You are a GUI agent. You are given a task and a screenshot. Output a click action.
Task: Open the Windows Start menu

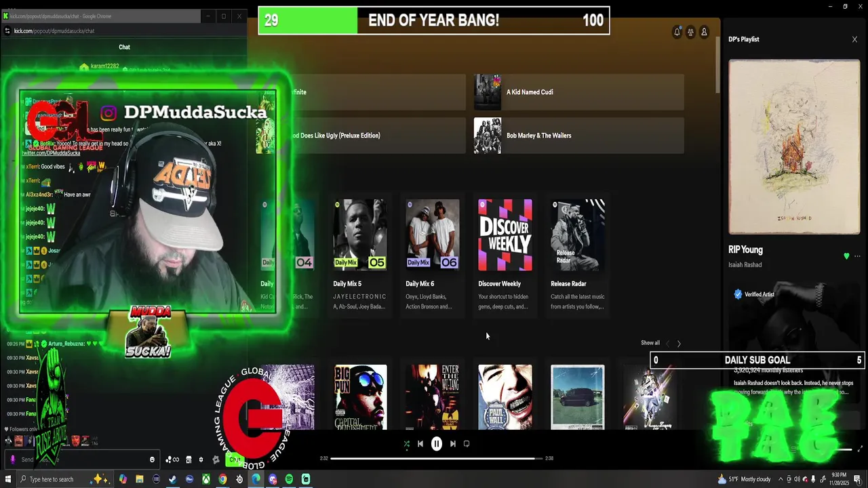pos(8,479)
